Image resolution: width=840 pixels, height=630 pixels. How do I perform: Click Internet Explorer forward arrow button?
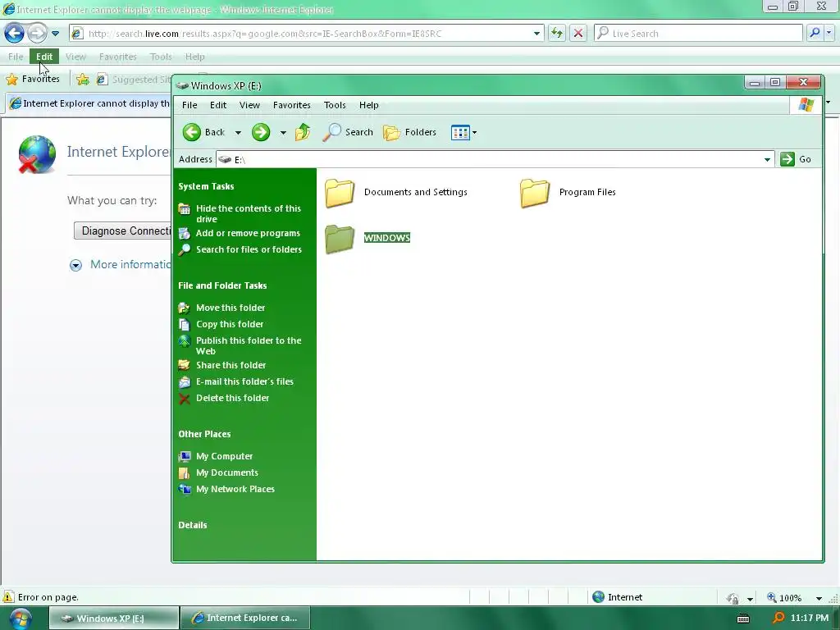pyautogui.click(x=37, y=33)
